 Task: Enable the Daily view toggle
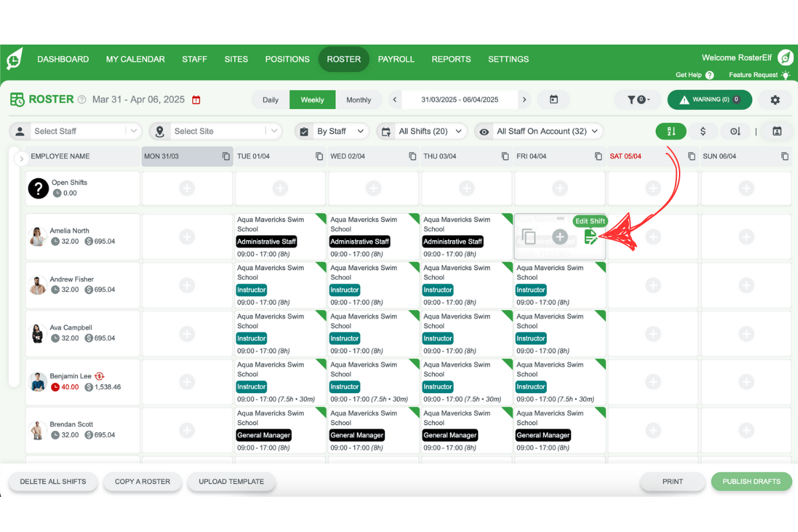(271, 99)
